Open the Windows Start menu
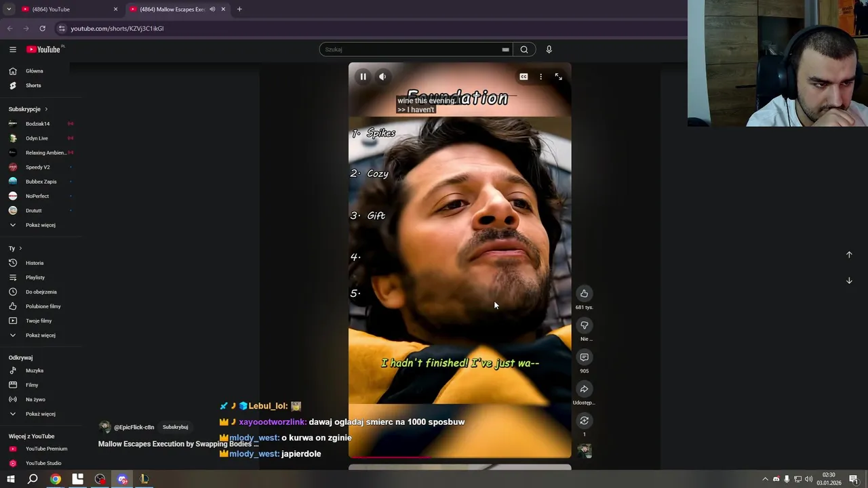 (x=10, y=479)
